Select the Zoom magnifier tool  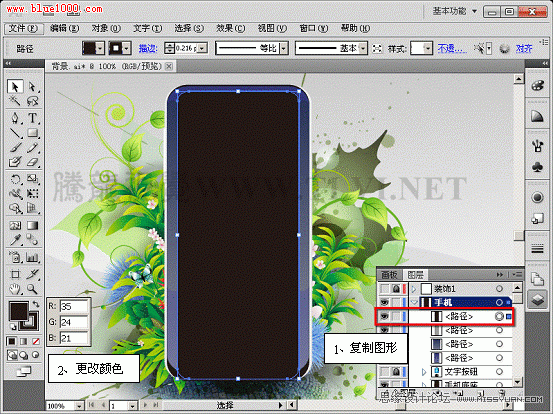pos(32,290)
